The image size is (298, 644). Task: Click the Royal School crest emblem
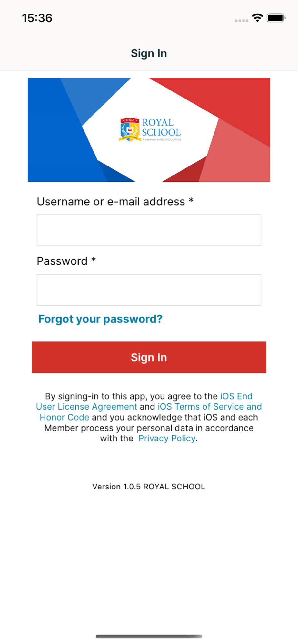pyautogui.click(x=130, y=130)
